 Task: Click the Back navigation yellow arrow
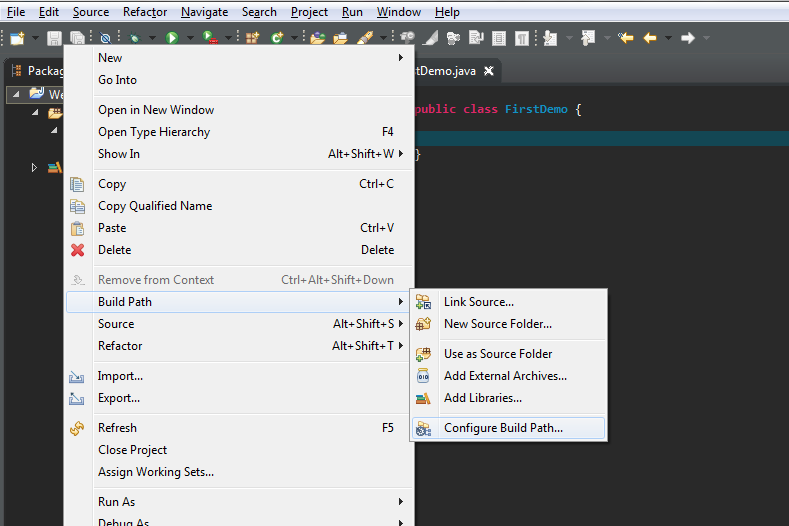(x=650, y=38)
